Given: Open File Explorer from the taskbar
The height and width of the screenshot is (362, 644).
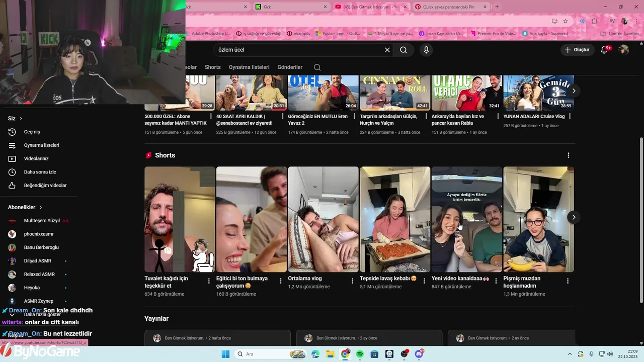Looking at the screenshot, I should coord(330,354).
